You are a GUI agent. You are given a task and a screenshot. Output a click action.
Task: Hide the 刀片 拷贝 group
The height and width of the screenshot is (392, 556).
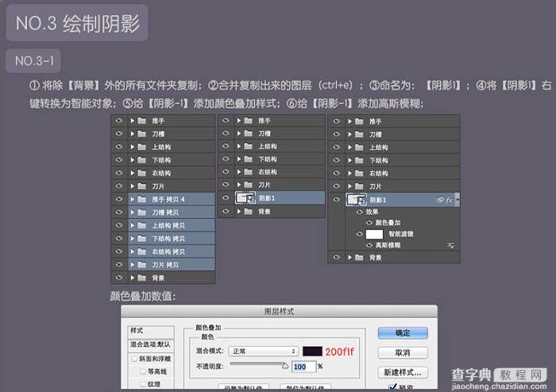pyautogui.click(x=119, y=265)
